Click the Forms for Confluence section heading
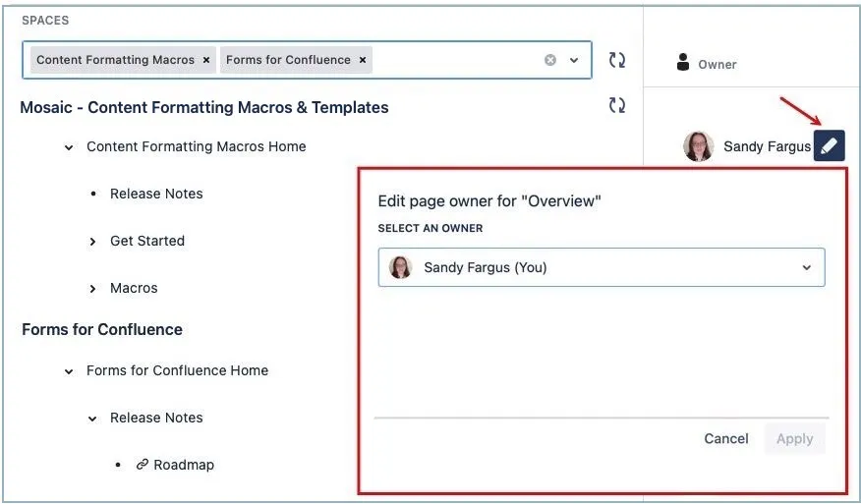 click(102, 329)
